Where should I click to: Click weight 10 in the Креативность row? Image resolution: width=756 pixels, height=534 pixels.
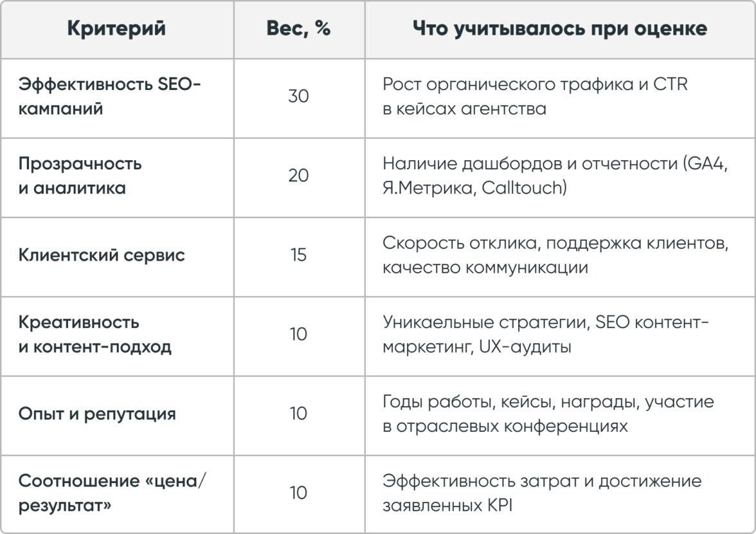coord(298,334)
